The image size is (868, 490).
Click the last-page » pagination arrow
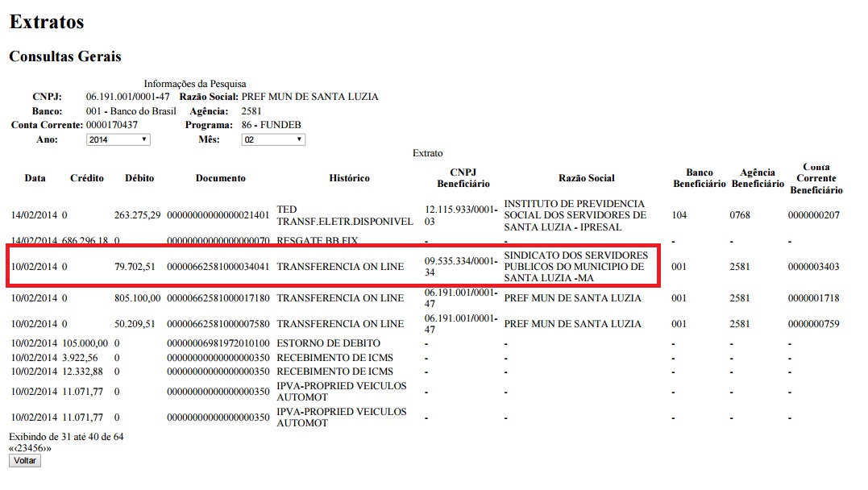[x=48, y=448]
